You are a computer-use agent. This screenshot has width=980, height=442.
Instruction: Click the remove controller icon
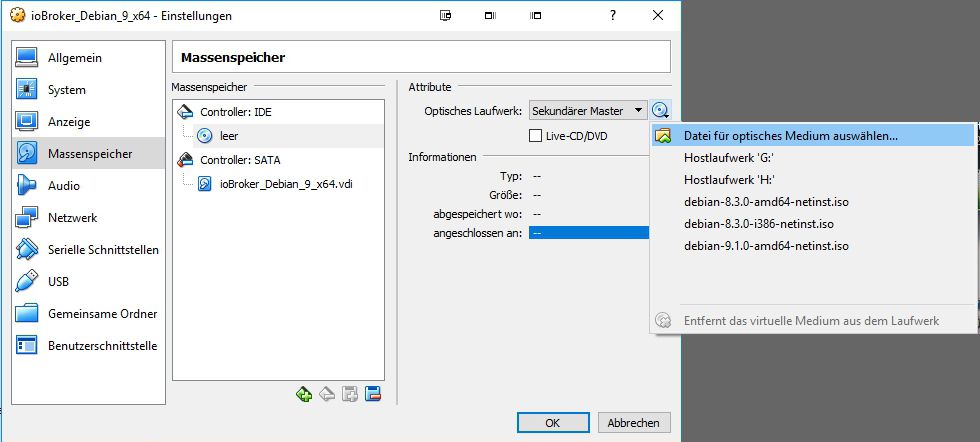[x=326, y=394]
